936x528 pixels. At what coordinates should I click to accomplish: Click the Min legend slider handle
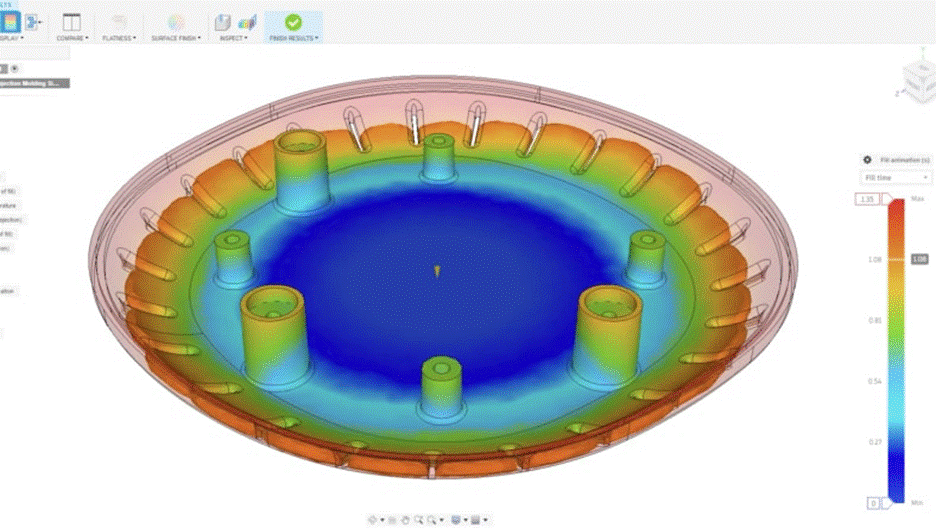tap(886, 503)
